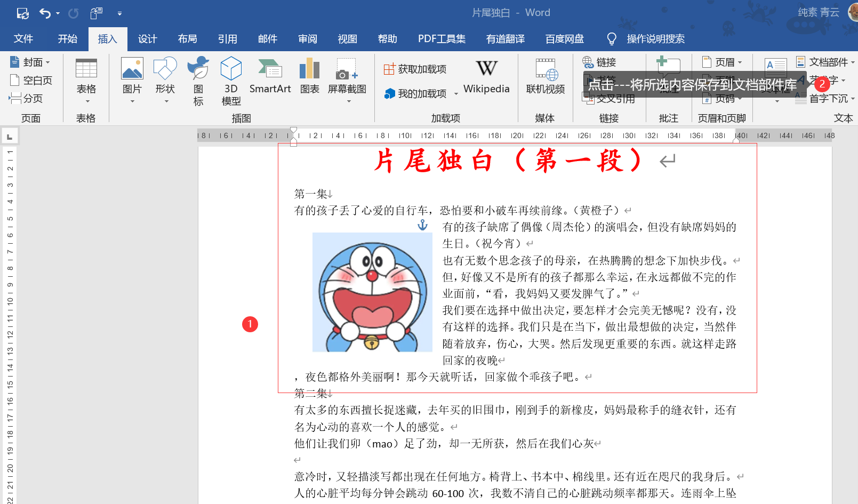Image resolution: width=858 pixels, height=504 pixels.
Task: Click the image anchor icon in document
Action: pyautogui.click(x=422, y=225)
